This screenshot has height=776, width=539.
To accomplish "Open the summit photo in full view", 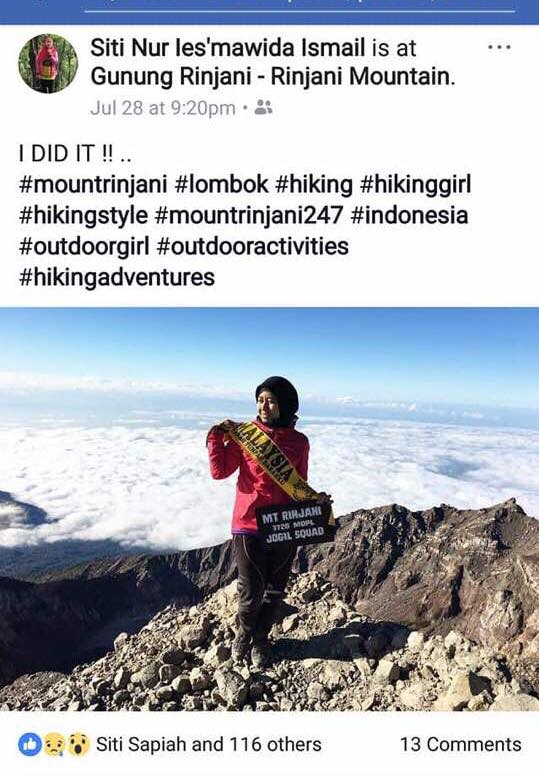I will click(269, 509).
